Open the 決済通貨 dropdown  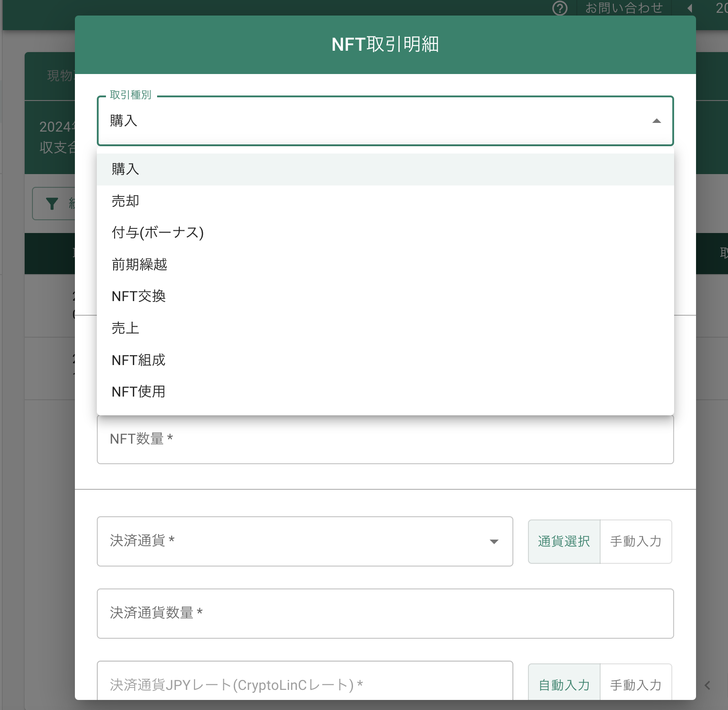coord(305,541)
